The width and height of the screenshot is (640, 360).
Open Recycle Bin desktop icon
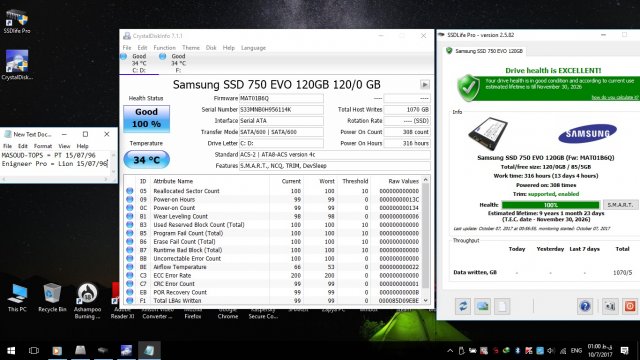[x=52, y=298]
